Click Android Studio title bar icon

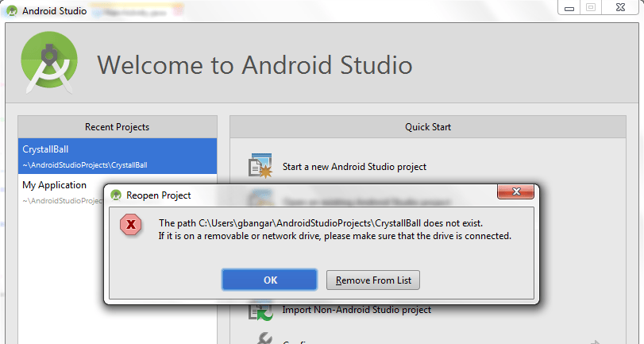click(12, 10)
